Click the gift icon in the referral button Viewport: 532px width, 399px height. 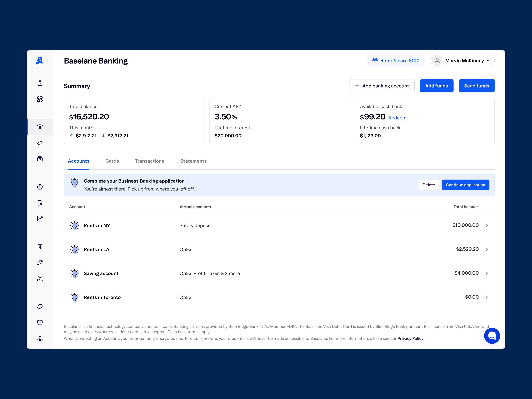pos(375,61)
